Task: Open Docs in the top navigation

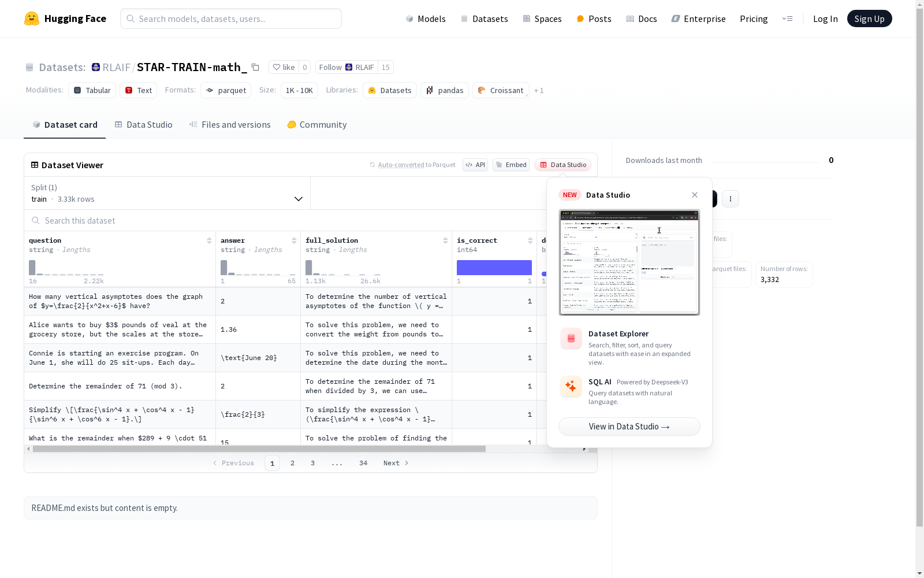Action: point(642,18)
